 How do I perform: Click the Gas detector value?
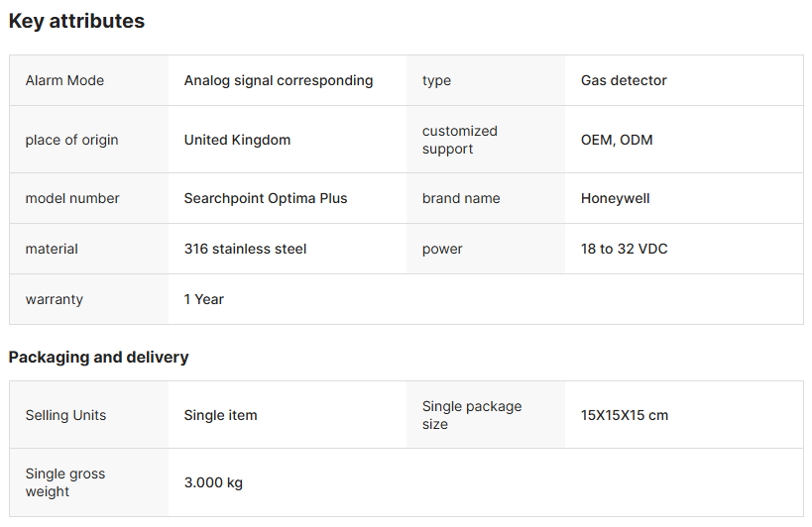[624, 80]
